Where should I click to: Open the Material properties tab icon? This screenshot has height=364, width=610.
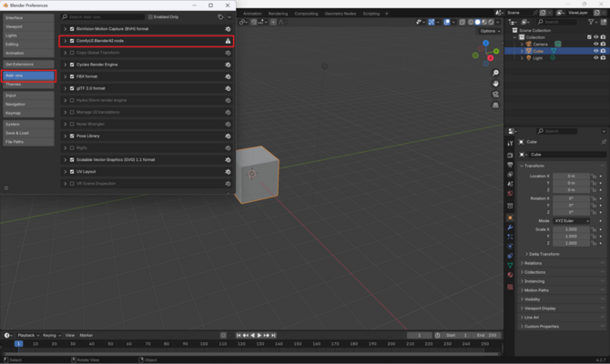(x=510, y=275)
